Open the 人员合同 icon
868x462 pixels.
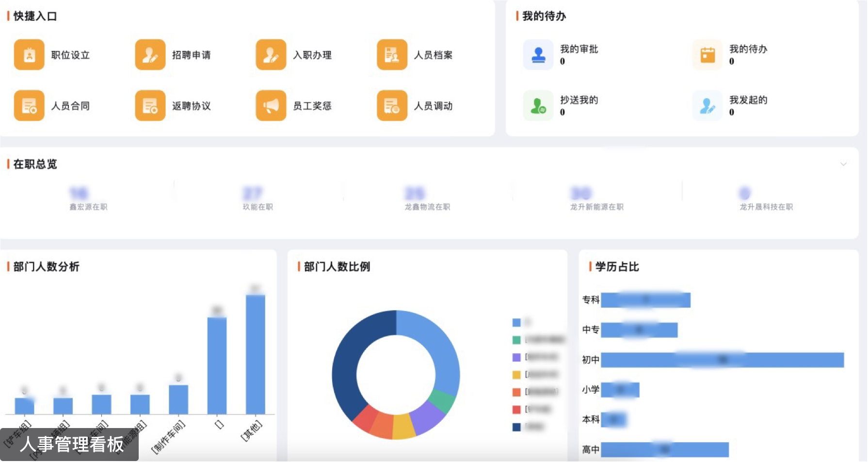pyautogui.click(x=29, y=105)
